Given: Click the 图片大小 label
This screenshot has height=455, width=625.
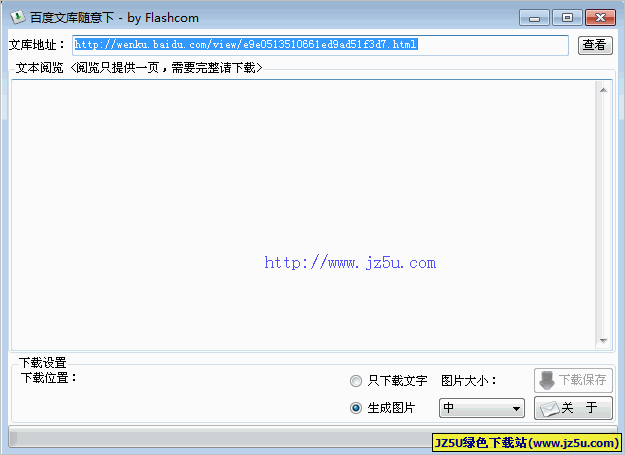Looking at the screenshot, I should (469, 381).
